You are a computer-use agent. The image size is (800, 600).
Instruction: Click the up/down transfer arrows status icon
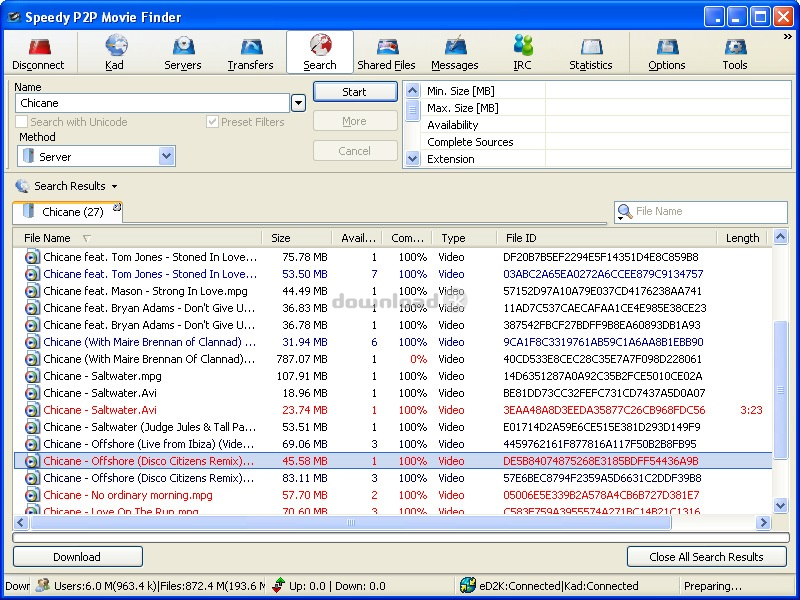(x=279, y=586)
